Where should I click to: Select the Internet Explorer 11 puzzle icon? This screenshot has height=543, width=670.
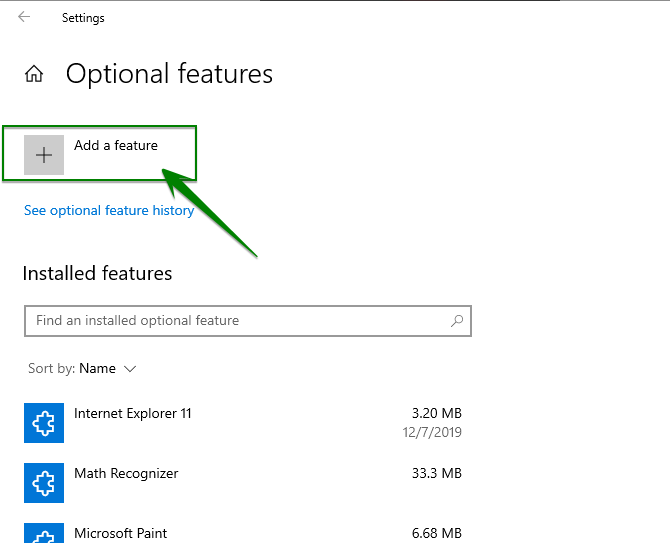[44, 423]
